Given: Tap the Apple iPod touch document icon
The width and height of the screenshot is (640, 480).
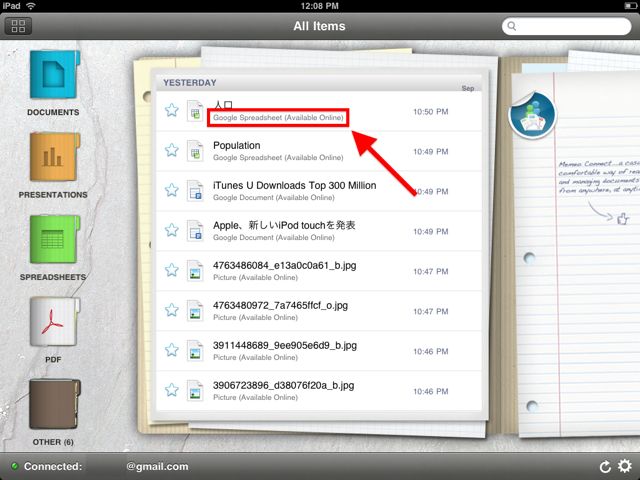Looking at the screenshot, I should [195, 231].
